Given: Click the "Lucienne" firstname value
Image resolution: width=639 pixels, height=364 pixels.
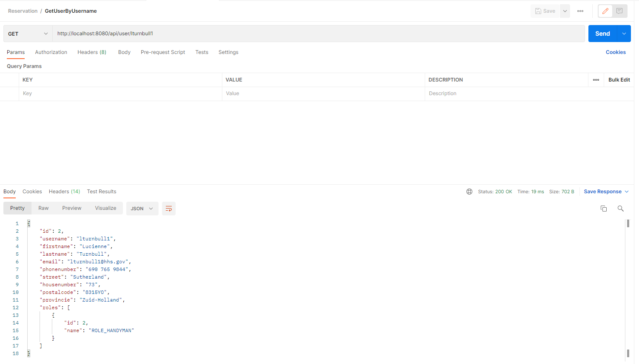Looking at the screenshot, I should [x=94, y=246].
